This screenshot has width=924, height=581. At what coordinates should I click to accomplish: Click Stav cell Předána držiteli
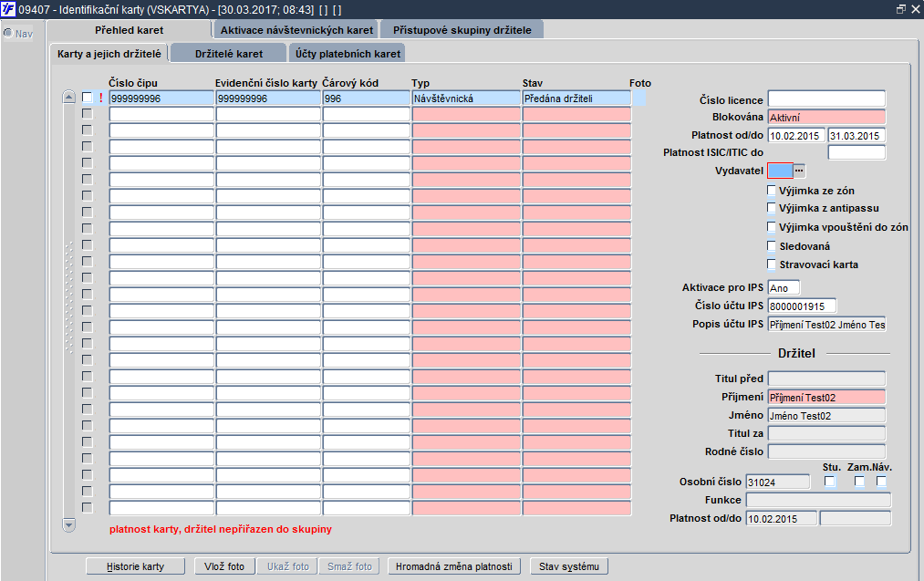pos(576,99)
